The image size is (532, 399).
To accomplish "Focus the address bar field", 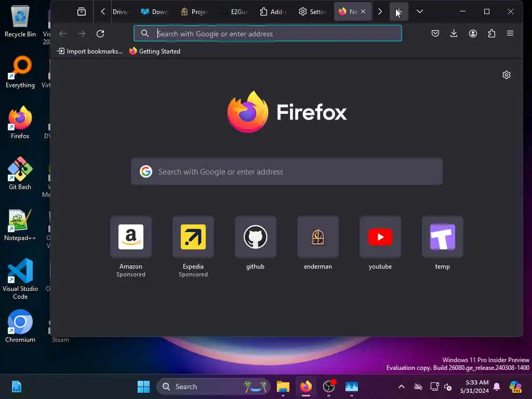I will pos(268,34).
